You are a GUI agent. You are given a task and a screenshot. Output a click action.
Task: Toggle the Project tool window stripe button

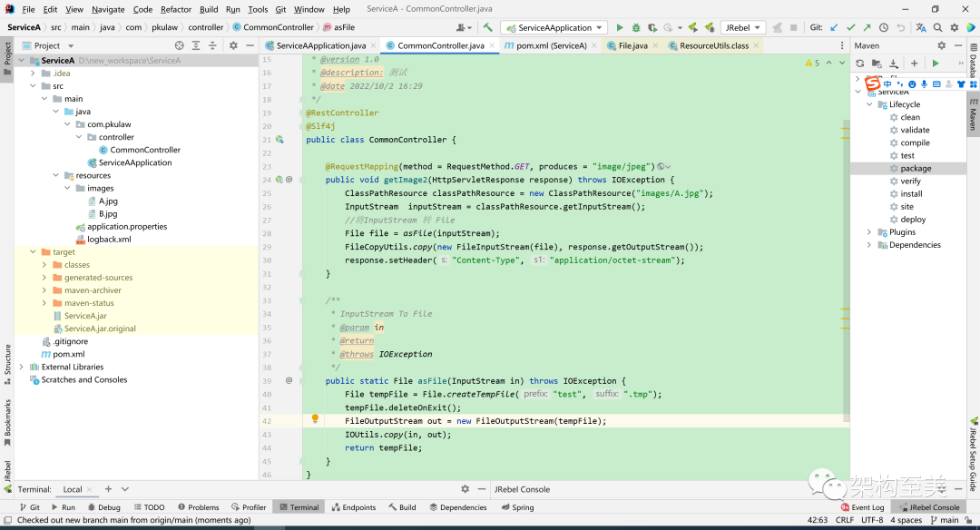7,56
